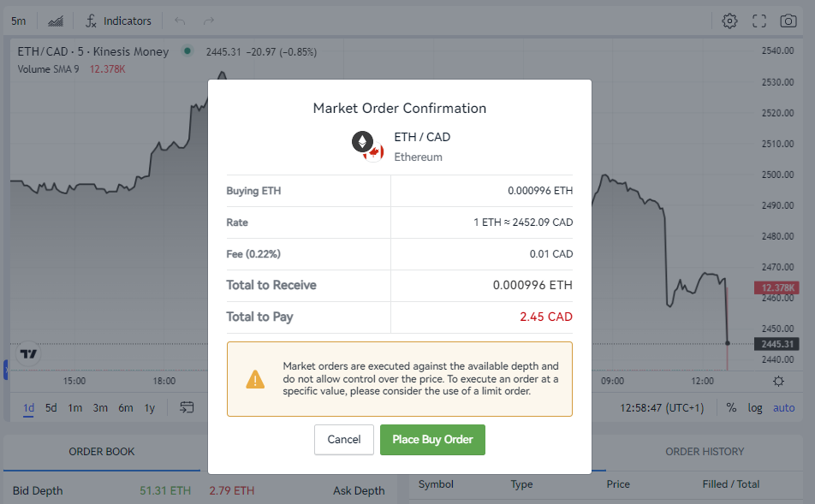Open timezone menu at 12:58:47 (UTC+1)
This screenshot has height=504, width=815.
coord(662,408)
